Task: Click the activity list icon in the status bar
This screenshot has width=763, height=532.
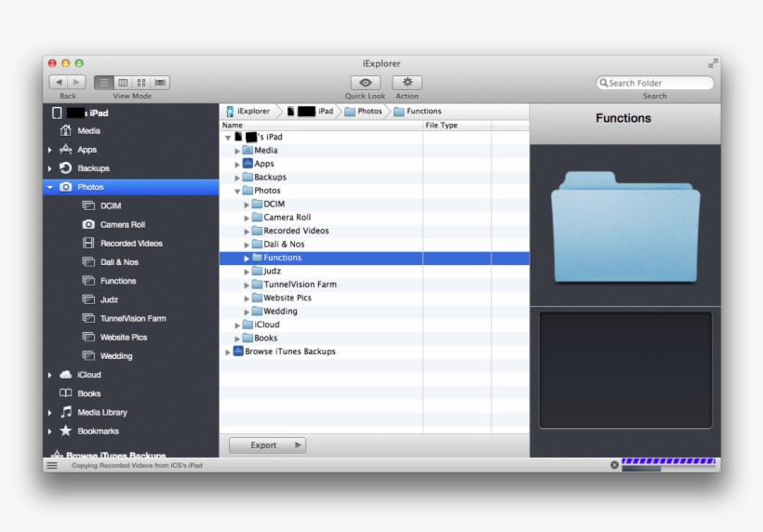Action: click(x=52, y=465)
